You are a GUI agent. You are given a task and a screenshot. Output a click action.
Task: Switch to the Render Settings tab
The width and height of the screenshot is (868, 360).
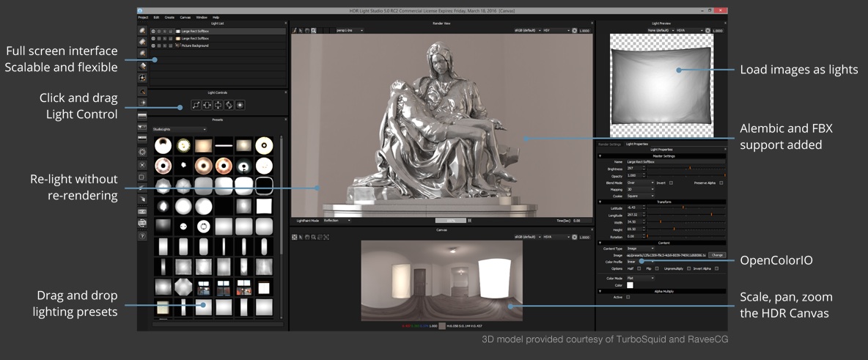pos(608,144)
